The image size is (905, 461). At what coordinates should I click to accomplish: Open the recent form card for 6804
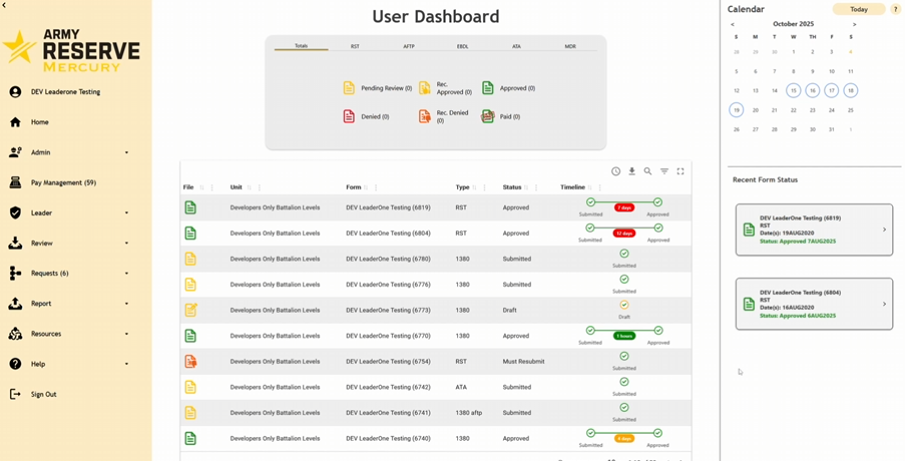[x=813, y=303]
